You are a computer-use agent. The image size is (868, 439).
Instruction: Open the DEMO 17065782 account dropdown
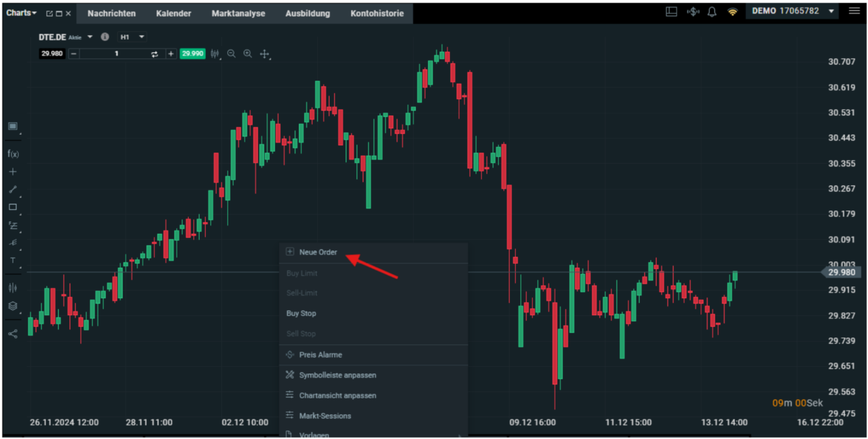click(792, 11)
